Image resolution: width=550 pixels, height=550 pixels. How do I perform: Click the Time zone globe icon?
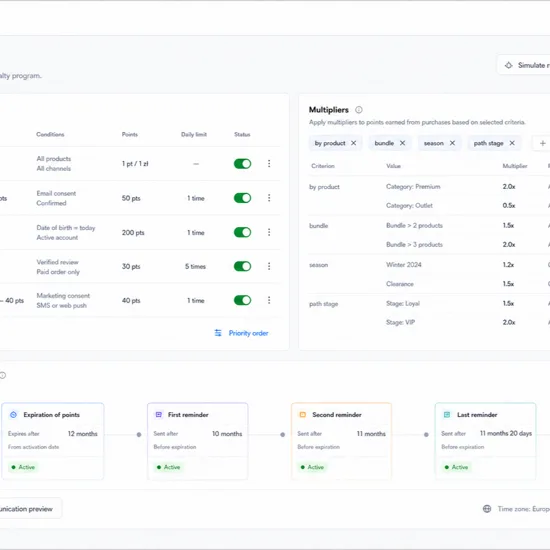pyautogui.click(x=487, y=509)
